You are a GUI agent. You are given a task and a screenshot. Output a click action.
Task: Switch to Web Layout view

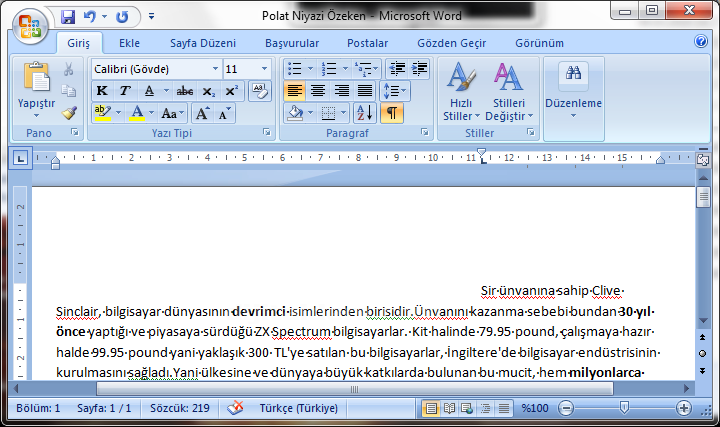click(467, 408)
